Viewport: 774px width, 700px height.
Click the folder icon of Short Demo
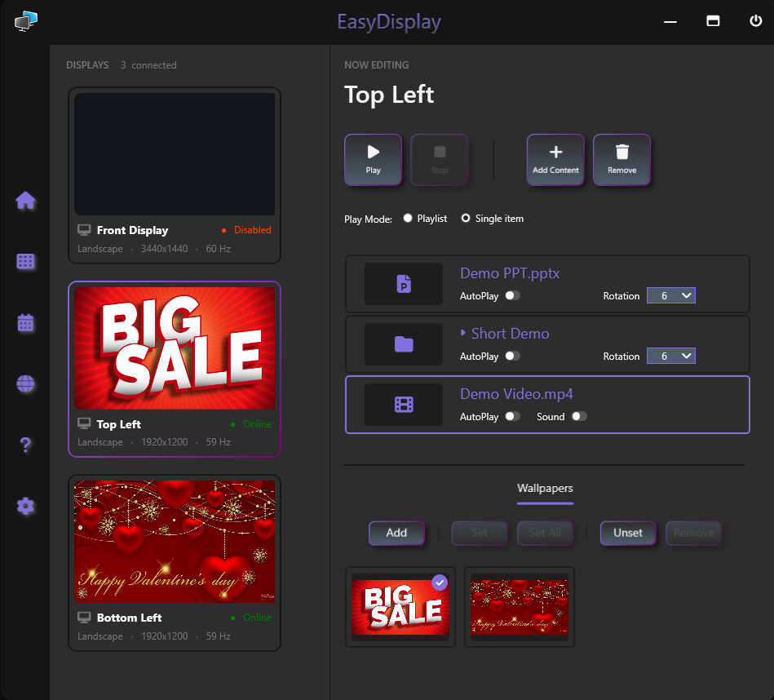[x=404, y=344]
